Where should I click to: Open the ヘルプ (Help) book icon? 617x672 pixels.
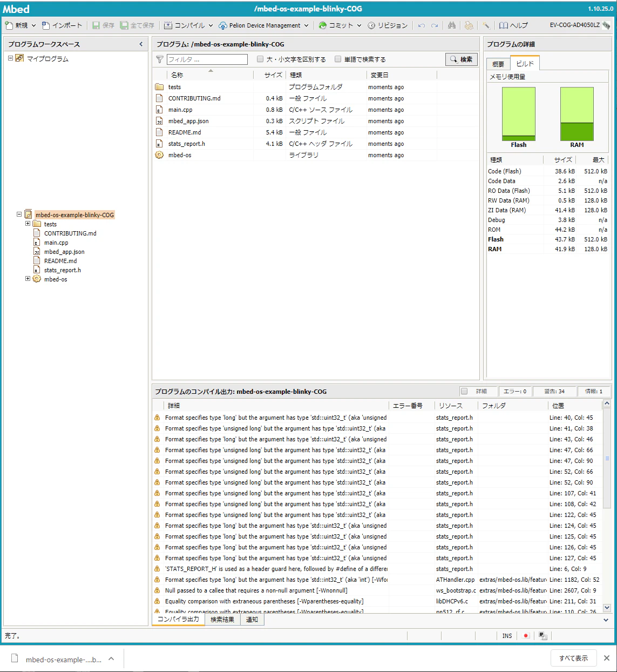pyautogui.click(x=504, y=25)
